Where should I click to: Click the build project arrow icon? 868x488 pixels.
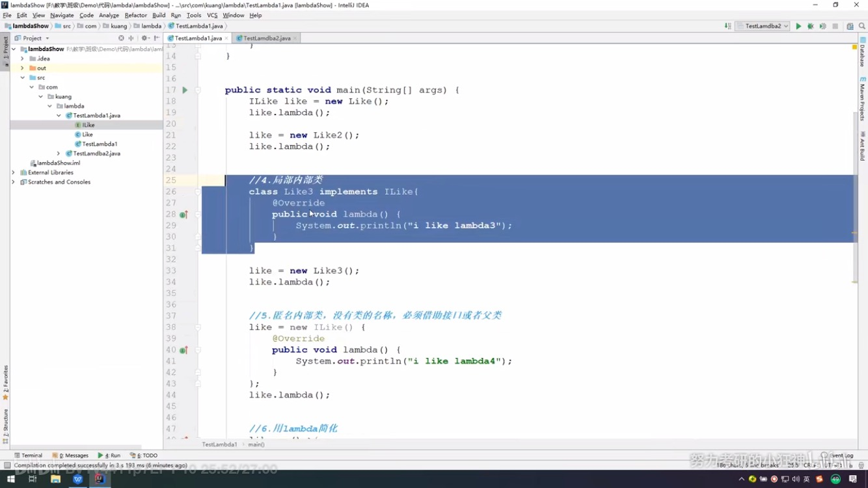coord(727,26)
